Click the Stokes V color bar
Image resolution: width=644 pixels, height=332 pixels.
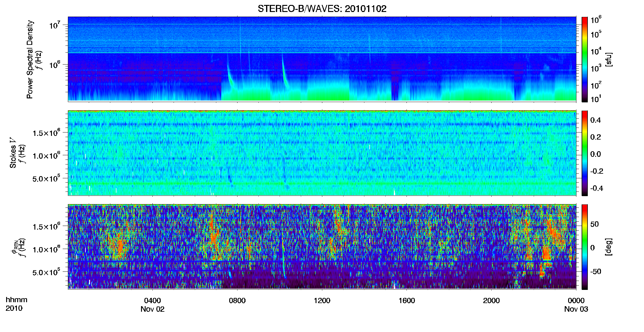click(x=584, y=153)
